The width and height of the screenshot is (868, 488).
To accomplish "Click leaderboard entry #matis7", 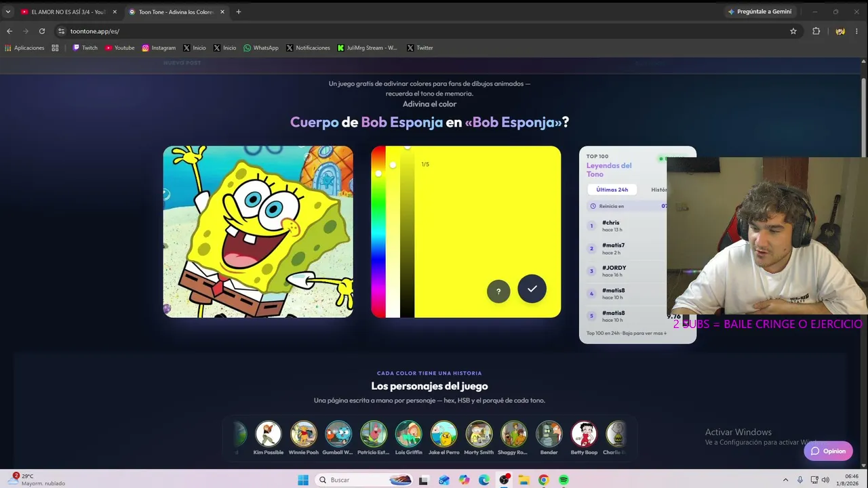I will point(627,249).
